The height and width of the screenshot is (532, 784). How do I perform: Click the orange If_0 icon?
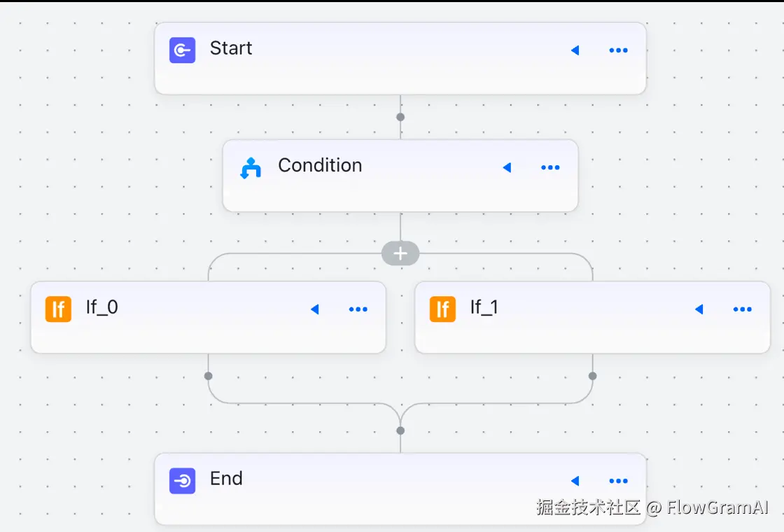click(x=58, y=309)
